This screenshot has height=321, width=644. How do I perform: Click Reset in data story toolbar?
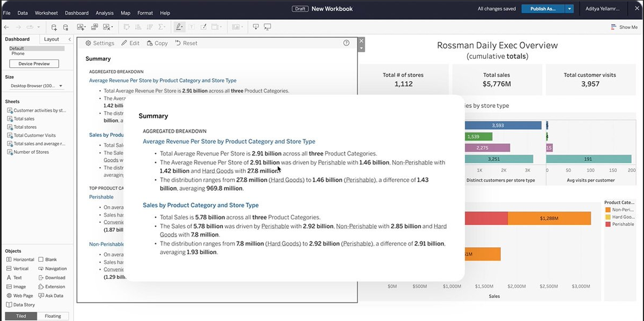tap(186, 43)
